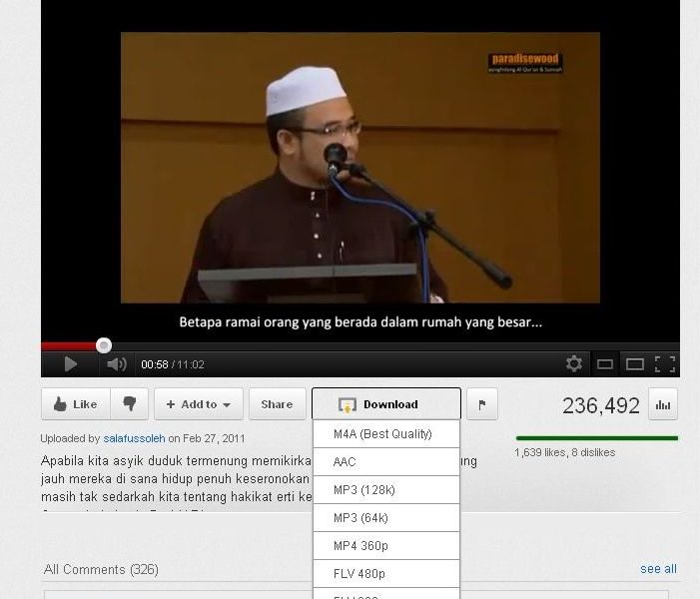Open video settings with the gear icon
Screen dimensions: 700x599
pos(573,363)
